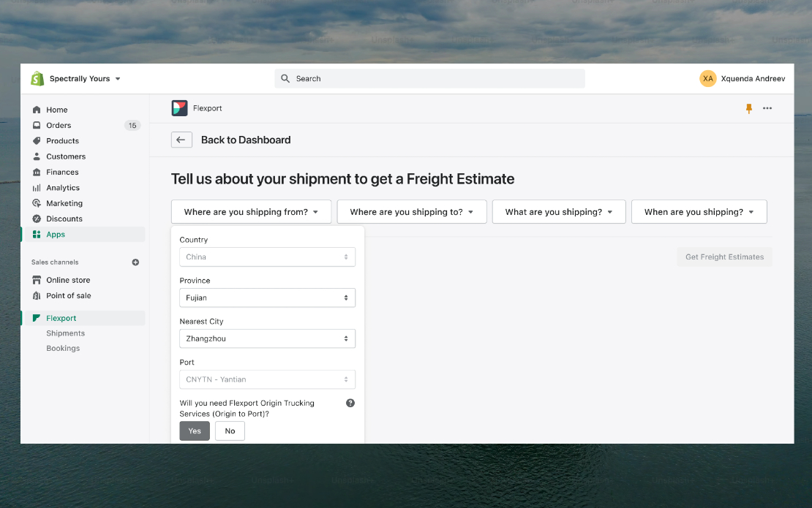Open the Province select showing Fujian

tap(267, 298)
